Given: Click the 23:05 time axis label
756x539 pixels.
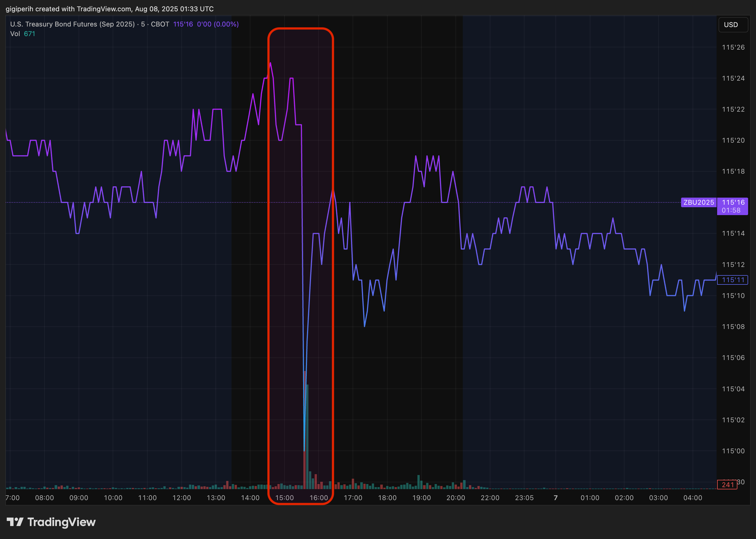Looking at the screenshot, I should click(524, 498).
